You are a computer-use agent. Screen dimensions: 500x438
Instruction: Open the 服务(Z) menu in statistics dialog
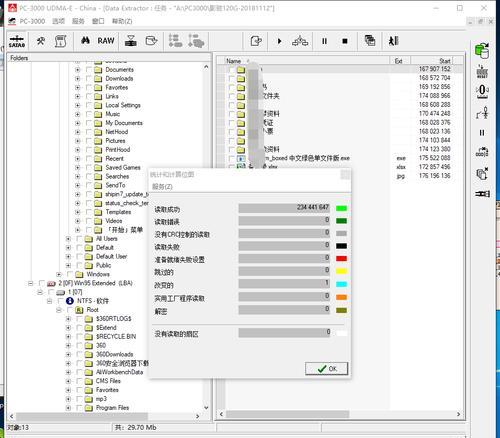[x=162, y=186]
